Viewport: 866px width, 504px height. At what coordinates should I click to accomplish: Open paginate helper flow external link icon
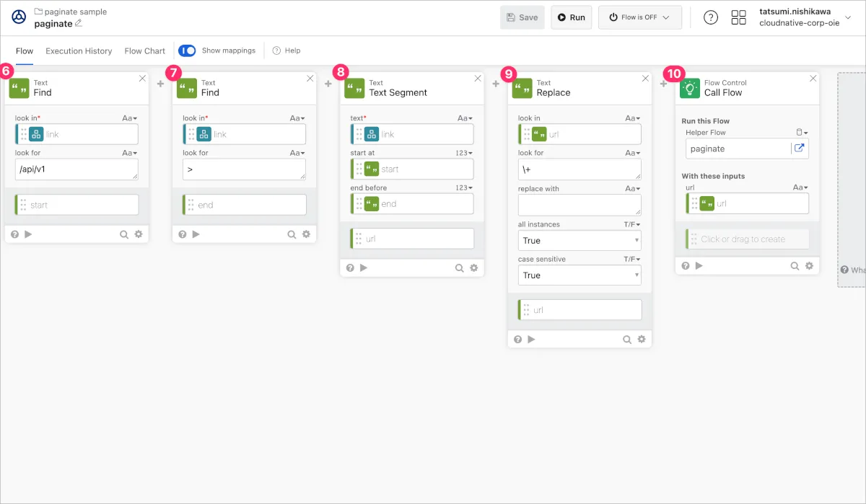coord(800,149)
